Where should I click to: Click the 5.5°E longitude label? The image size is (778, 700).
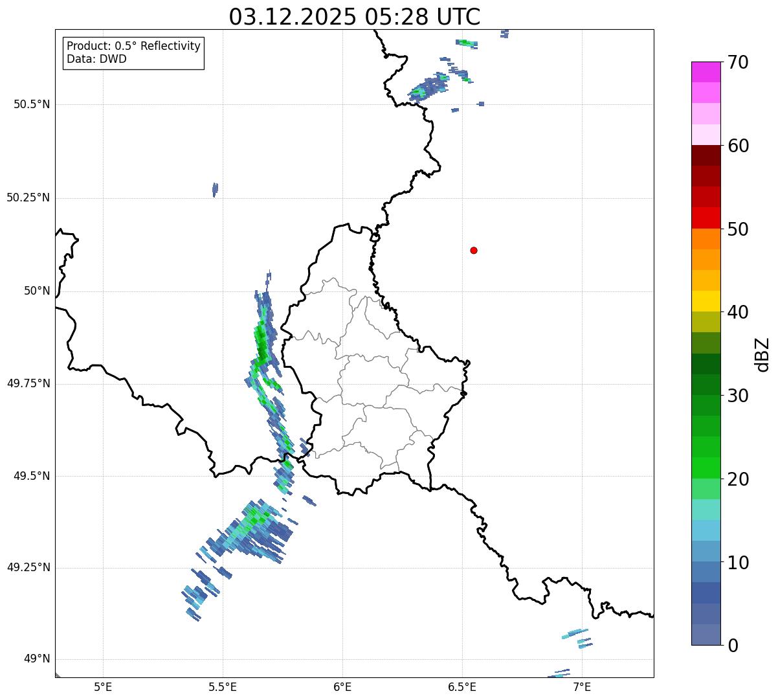tap(223, 686)
